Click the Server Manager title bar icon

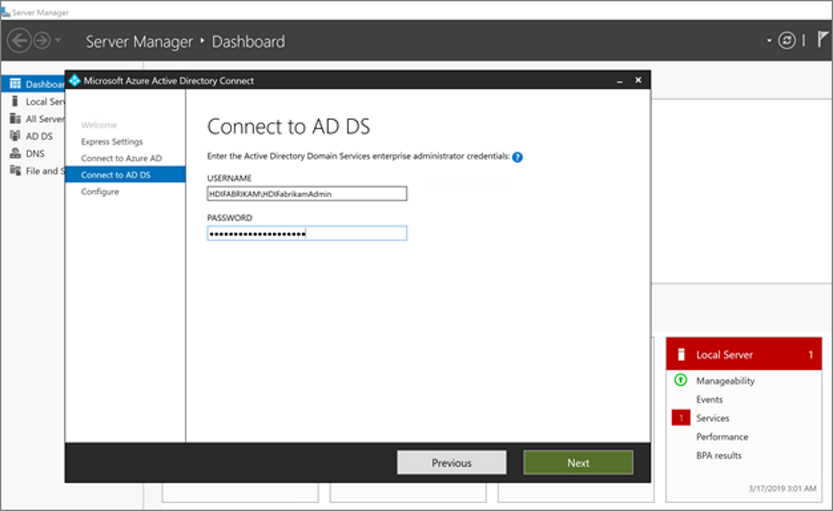pos(6,12)
